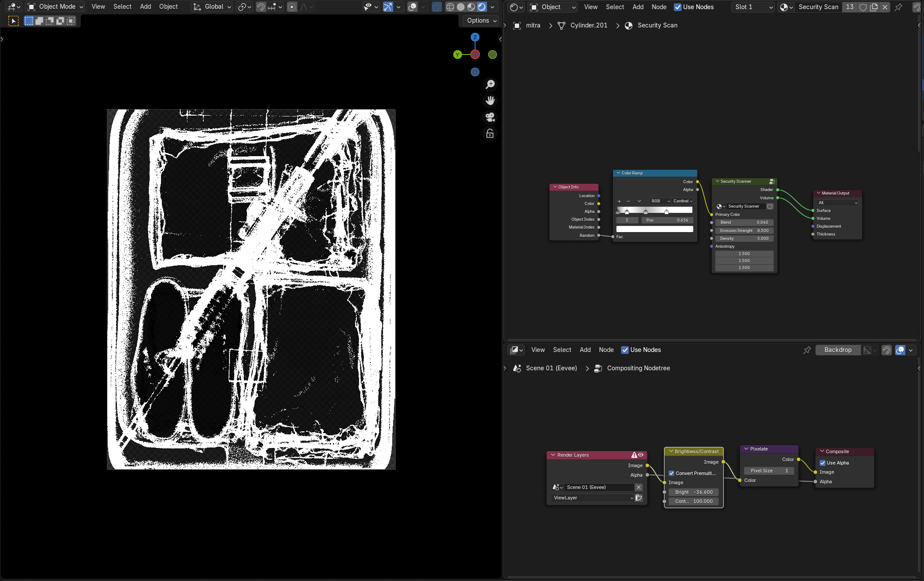Switch to wireframe shading icon

pos(450,7)
